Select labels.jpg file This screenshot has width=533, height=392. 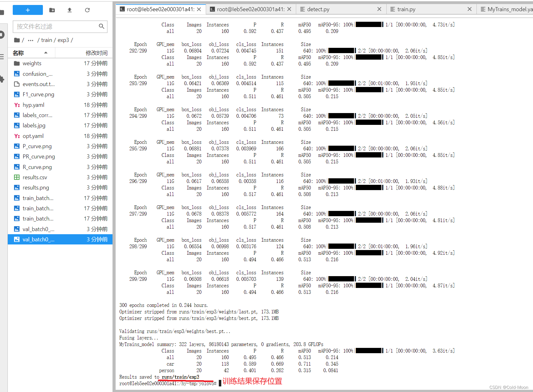(60, 125)
